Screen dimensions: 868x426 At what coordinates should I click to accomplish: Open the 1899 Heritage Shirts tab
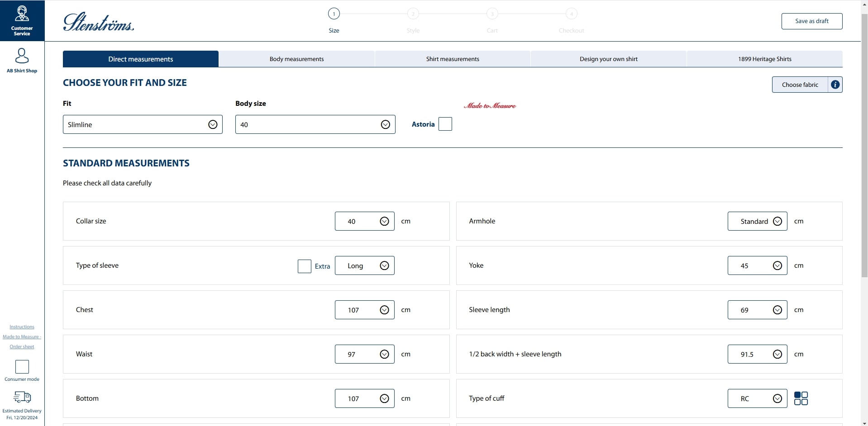pos(764,59)
